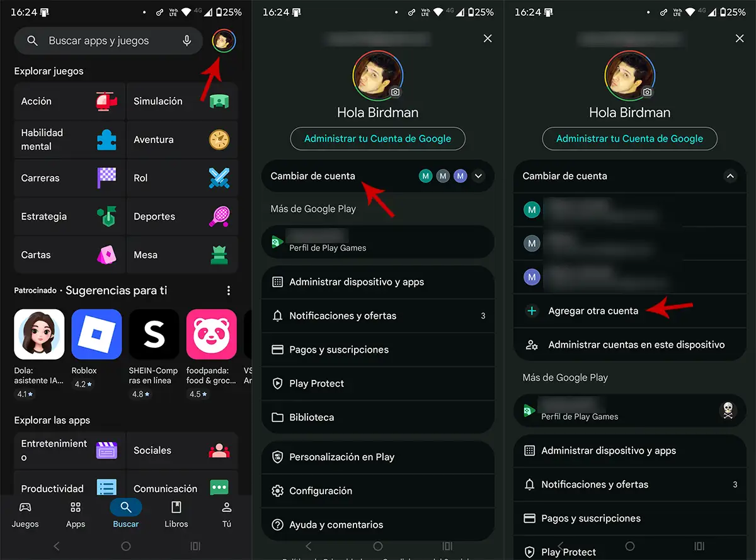Tap the Dola AI assistant app icon
The height and width of the screenshot is (560, 756).
coord(38,334)
